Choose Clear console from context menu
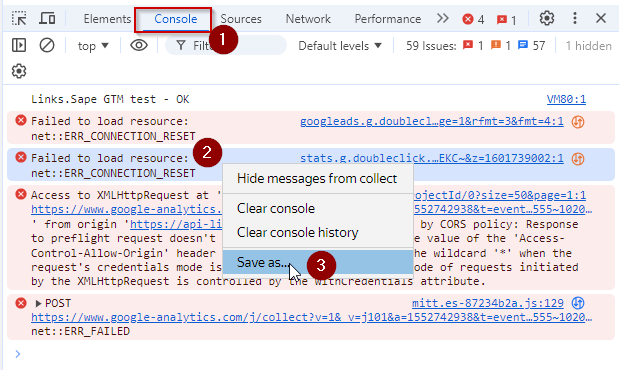The image size is (619, 370). [317, 208]
